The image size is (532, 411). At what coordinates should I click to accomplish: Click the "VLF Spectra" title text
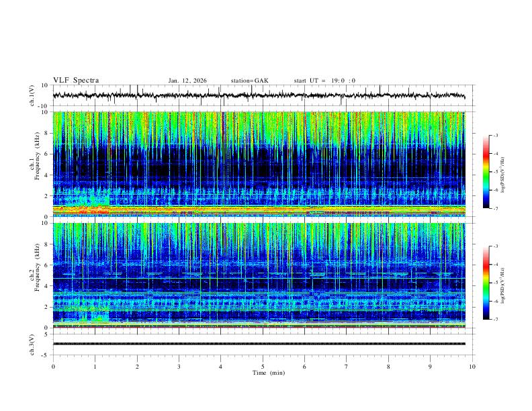(76, 81)
